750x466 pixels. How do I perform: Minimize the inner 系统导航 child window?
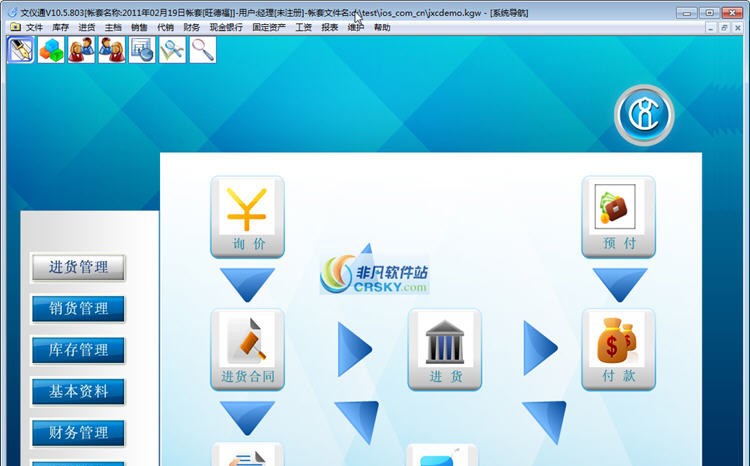pyautogui.click(x=711, y=28)
